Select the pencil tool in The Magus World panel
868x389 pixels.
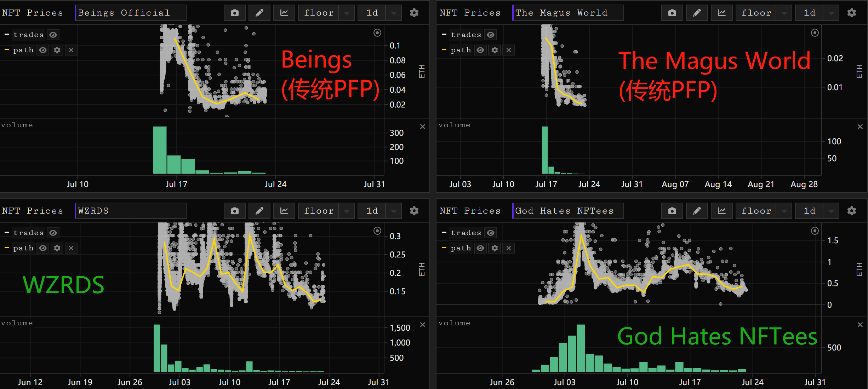point(697,13)
